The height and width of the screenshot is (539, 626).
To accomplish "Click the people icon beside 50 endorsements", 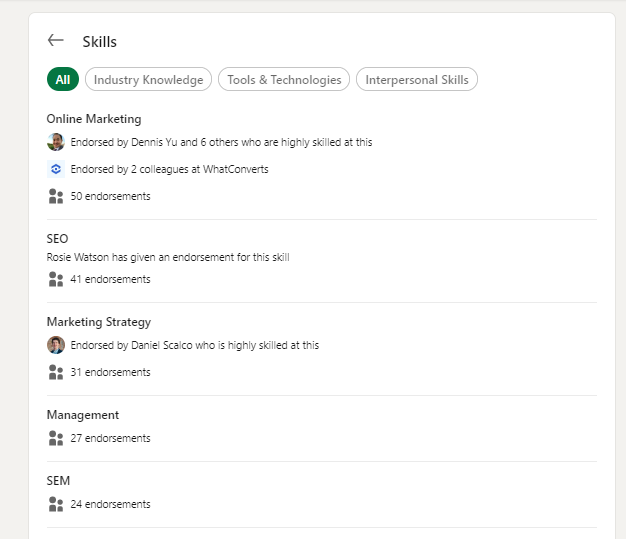I will pyautogui.click(x=56, y=196).
